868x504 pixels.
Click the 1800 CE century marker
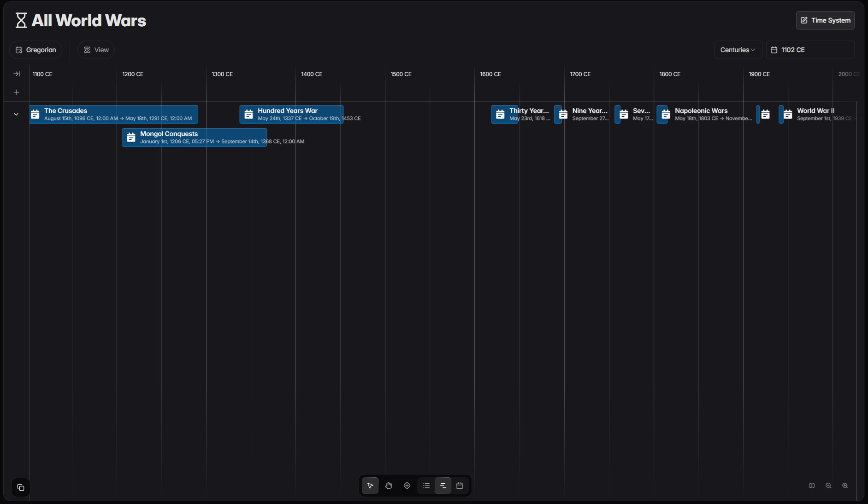pyautogui.click(x=670, y=74)
